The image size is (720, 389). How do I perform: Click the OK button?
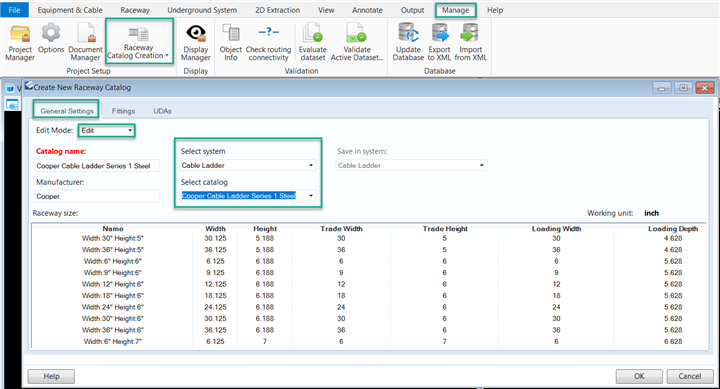pyautogui.click(x=639, y=376)
